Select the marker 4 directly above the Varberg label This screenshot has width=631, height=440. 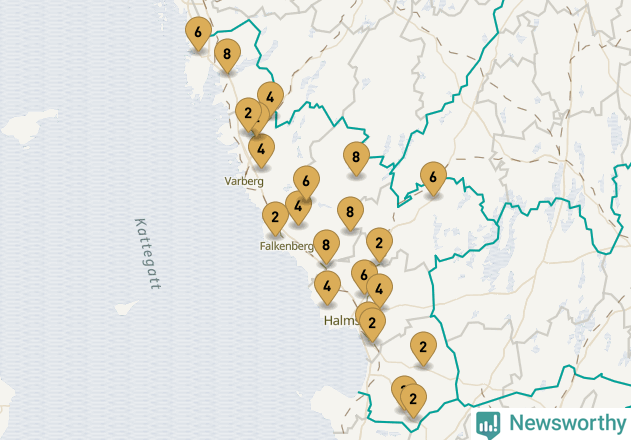pos(262,150)
